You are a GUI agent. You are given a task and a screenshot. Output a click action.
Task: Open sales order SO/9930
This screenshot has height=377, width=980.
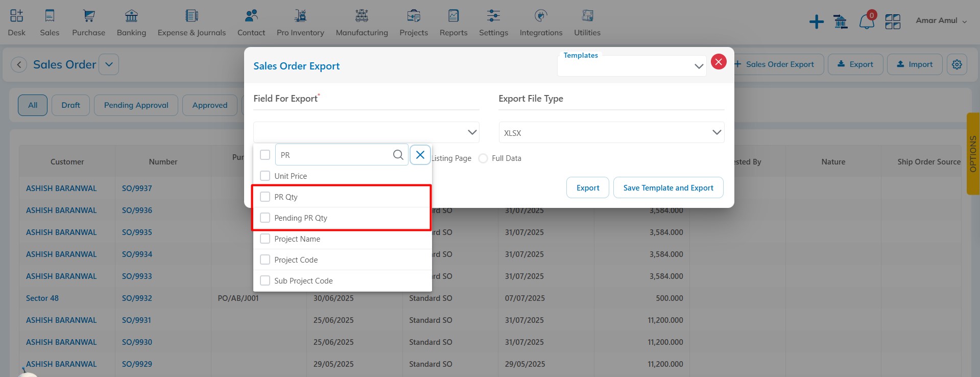(137, 342)
